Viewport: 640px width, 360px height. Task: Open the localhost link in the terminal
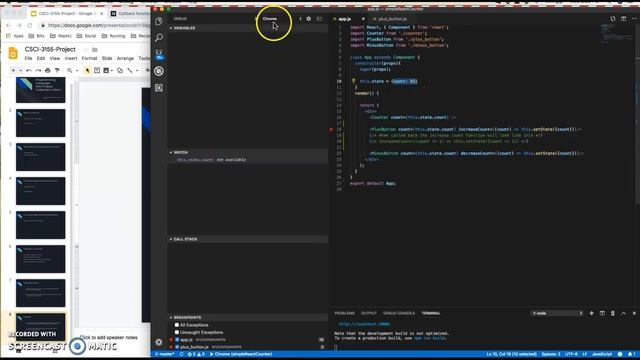pyautogui.click(x=364, y=324)
